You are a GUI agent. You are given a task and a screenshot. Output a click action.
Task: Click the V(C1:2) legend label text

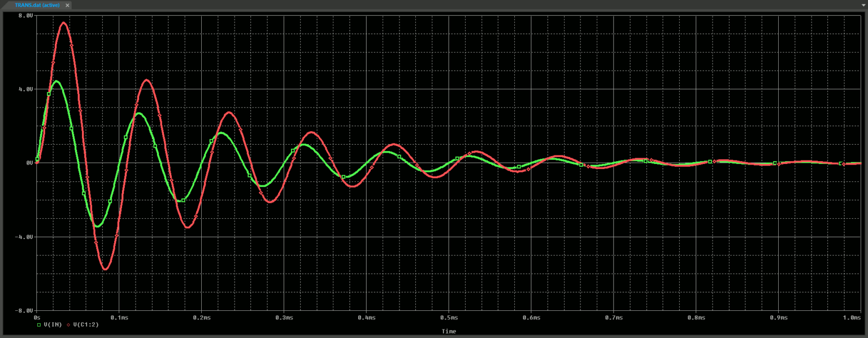(86, 324)
